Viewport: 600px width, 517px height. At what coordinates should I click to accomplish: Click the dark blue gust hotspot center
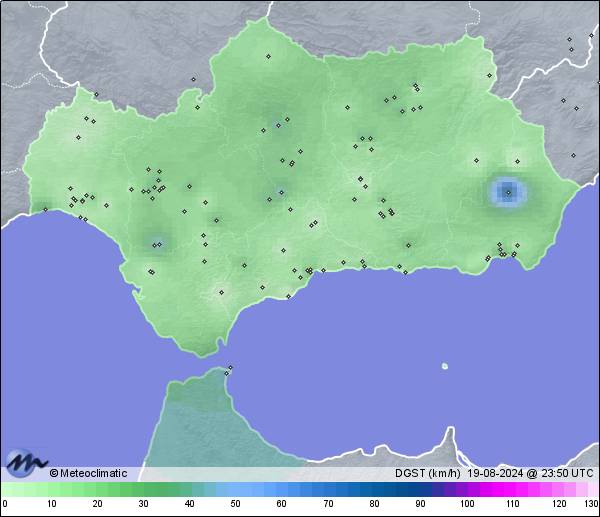508,191
